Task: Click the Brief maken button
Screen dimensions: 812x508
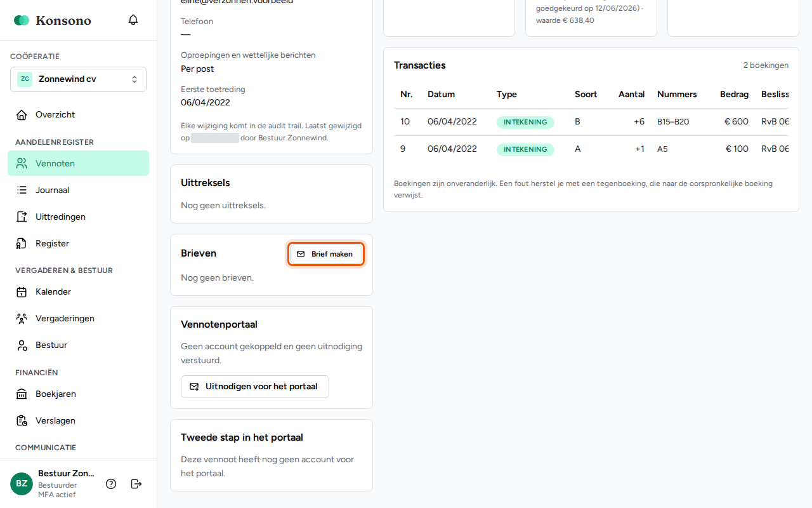Action: pyautogui.click(x=325, y=254)
